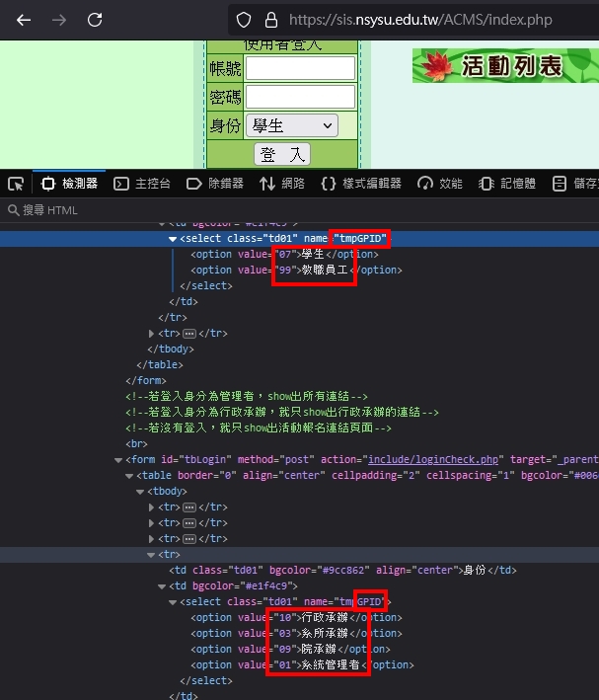Click the ellipsis badge in the tr above </tbody>
The height and width of the screenshot is (700, 599).
point(189,334)
